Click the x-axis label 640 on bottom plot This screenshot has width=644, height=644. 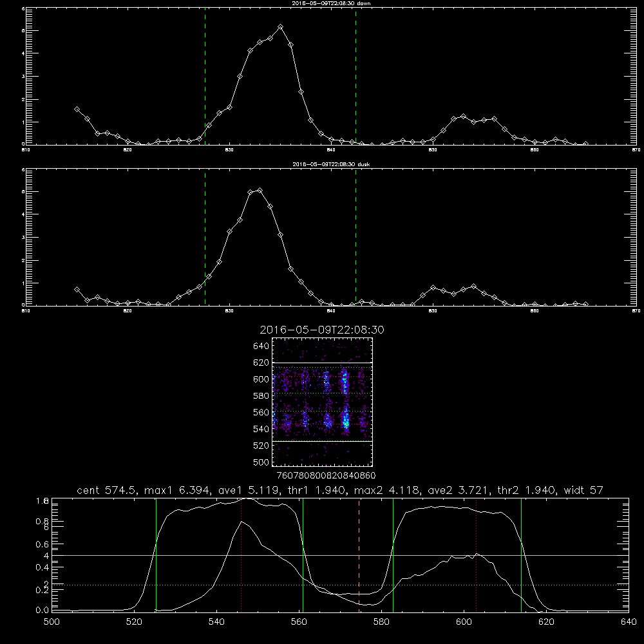[x=629, y=622]
